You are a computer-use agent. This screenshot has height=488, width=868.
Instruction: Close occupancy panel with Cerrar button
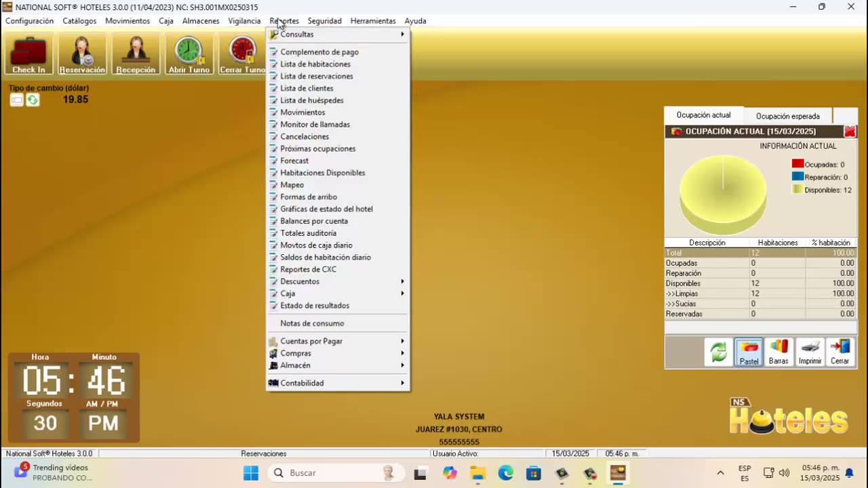click(840, 352)
